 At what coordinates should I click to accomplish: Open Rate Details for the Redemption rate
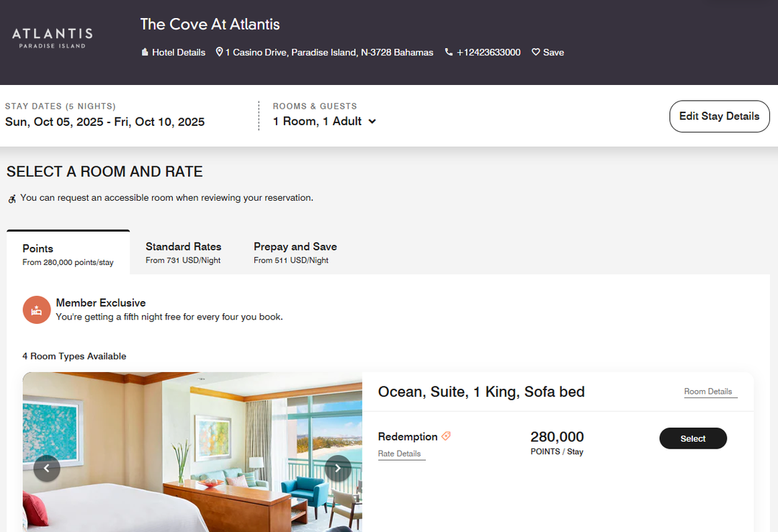[x=401, y=454]
